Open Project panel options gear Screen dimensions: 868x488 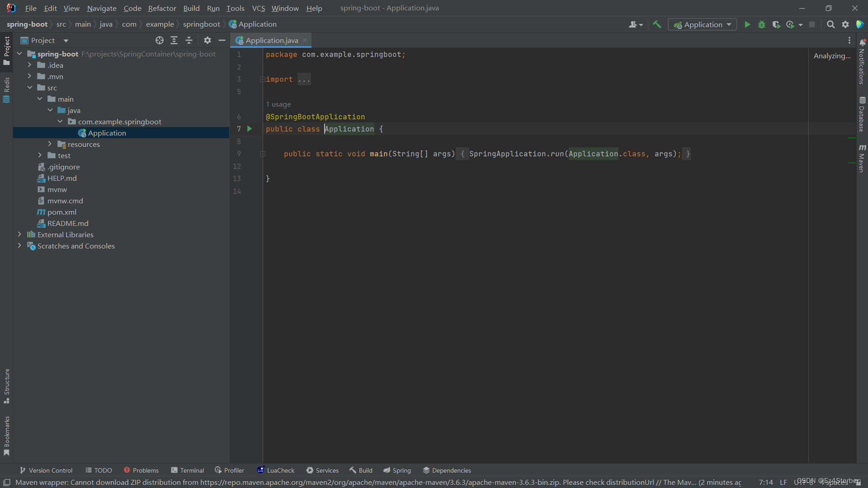click(x=208, y=40)
